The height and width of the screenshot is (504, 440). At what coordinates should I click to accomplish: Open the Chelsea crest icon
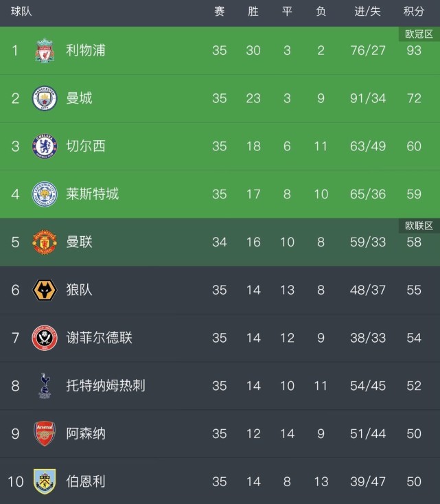45,146
